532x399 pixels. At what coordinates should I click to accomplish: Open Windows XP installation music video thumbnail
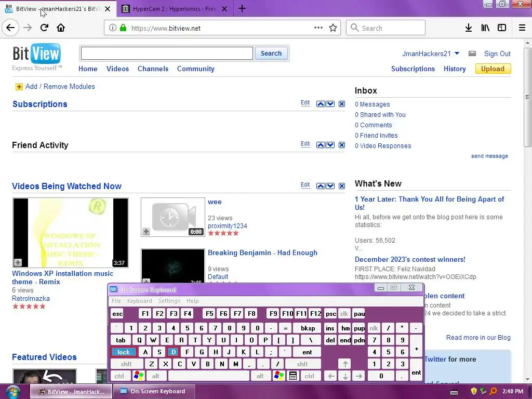tap(71, 233)
